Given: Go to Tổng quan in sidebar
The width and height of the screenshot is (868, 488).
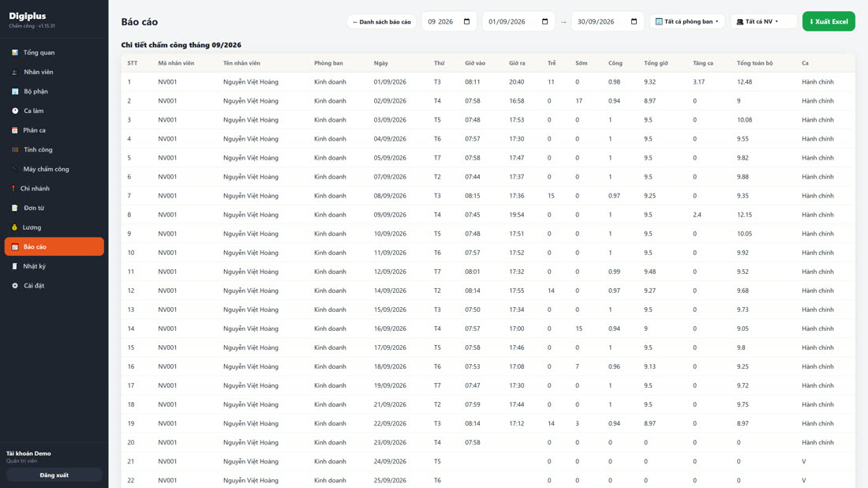Looking at the screenshot, I should [54, 53].
